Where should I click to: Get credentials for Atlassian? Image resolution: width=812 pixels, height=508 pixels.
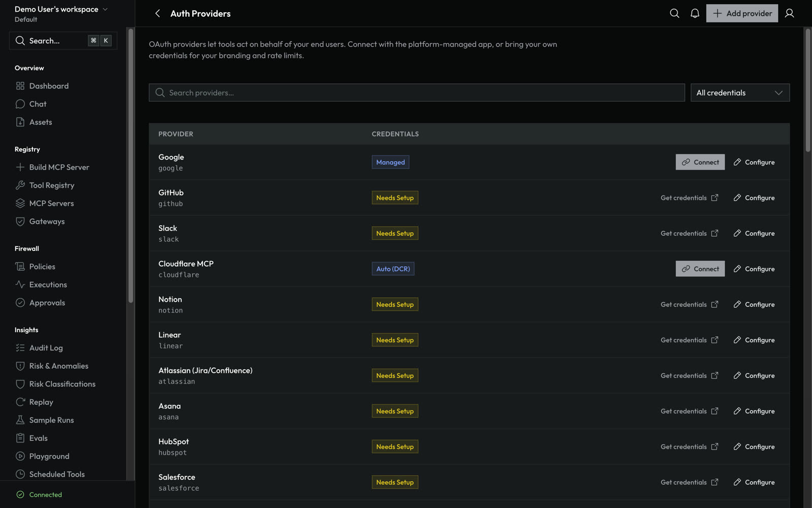pyautogui.click(x=689, y=375)
